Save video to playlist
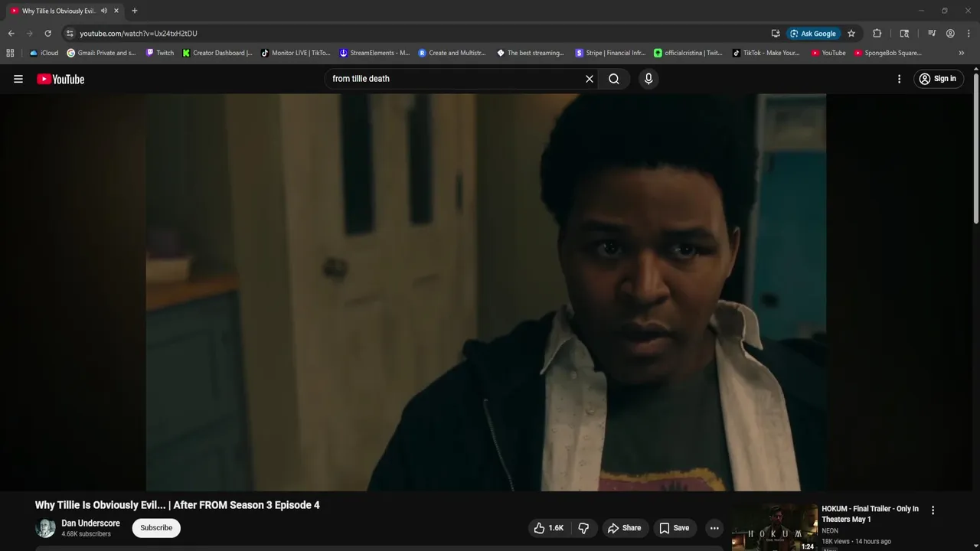The height and width of the screenshot is (551, 980). pyautogui.click(x=675, y=528)
